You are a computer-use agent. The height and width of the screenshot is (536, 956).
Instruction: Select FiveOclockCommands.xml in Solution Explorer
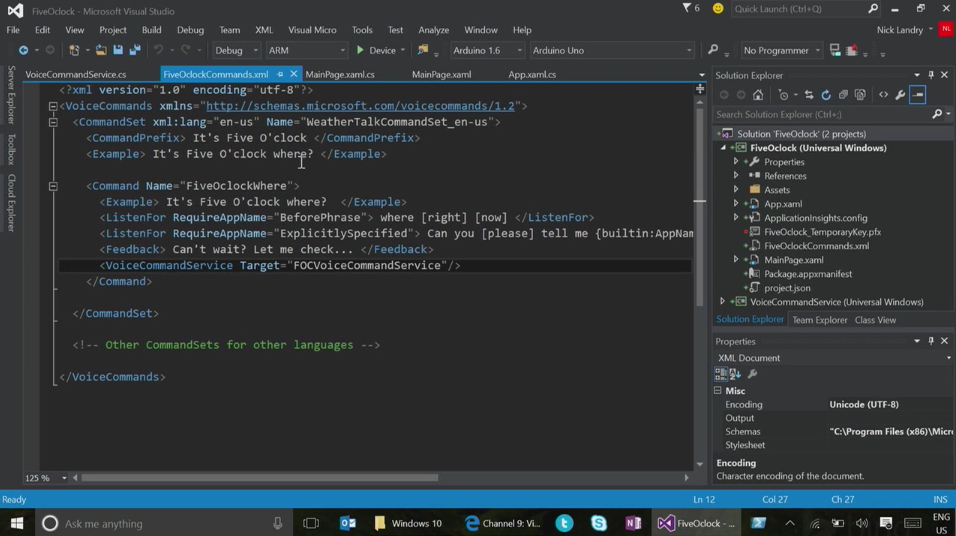coord(816,246)
